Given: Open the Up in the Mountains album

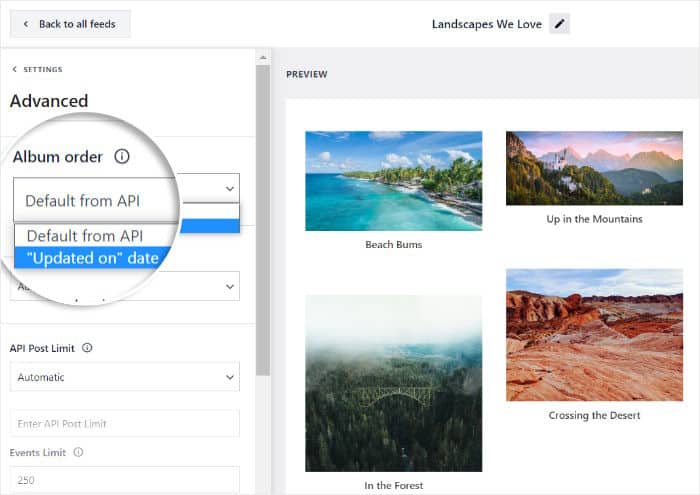Looking at the screenshot, I should click(x=594, y=168).
